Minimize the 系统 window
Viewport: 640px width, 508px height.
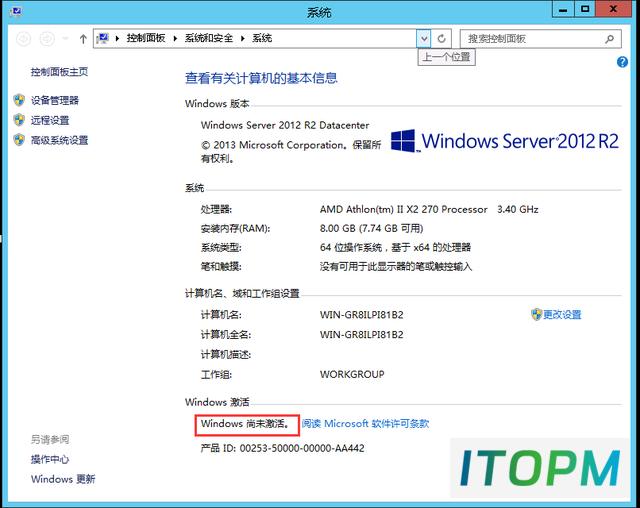(563, 9)
